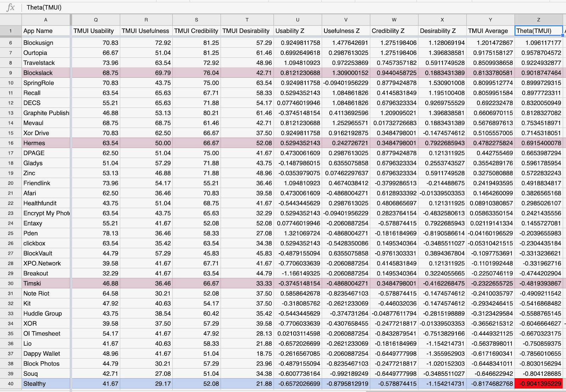This screenshot has width=566, height=392.
Task: Click the usability value "78.13" for Pden
Action: pos(96,233)
